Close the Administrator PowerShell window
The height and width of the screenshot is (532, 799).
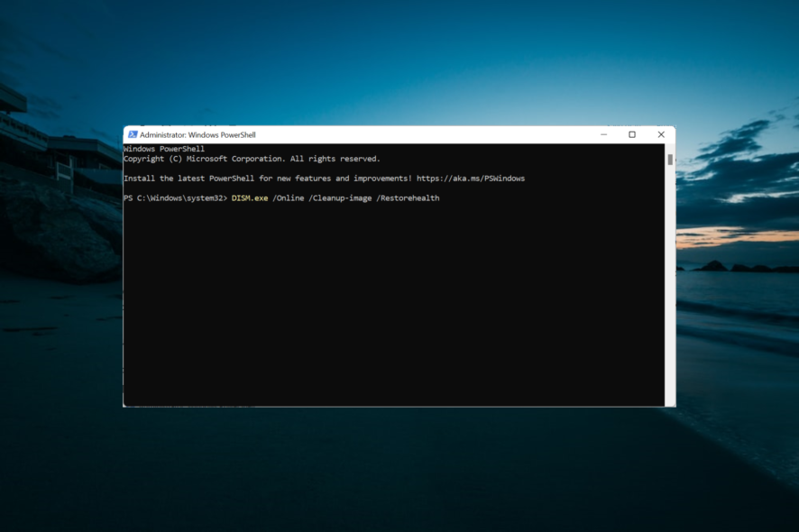[x=660, y=134]
